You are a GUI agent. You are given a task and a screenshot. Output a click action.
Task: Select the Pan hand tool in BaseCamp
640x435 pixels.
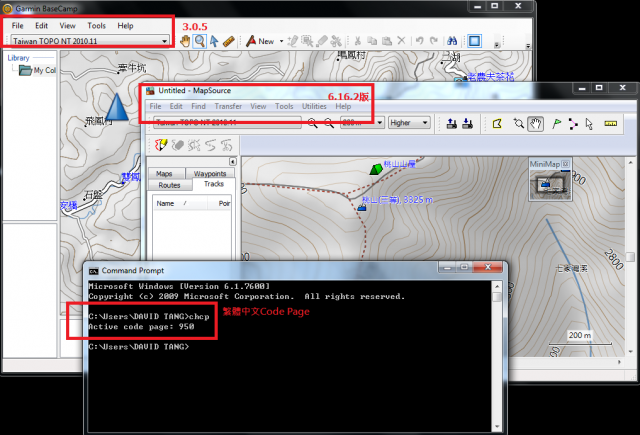click(x=185, y=41)
